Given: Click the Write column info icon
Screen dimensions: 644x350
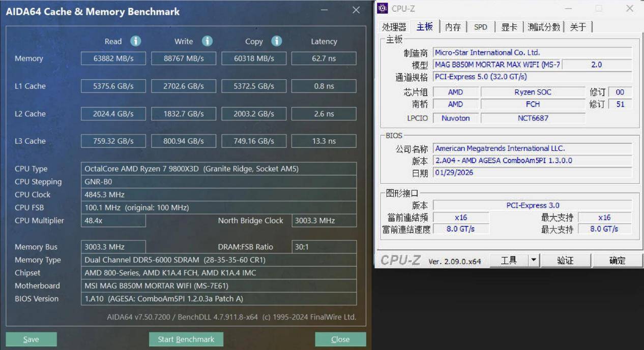Looking at the screenshot, I should (x=207, y=41).
